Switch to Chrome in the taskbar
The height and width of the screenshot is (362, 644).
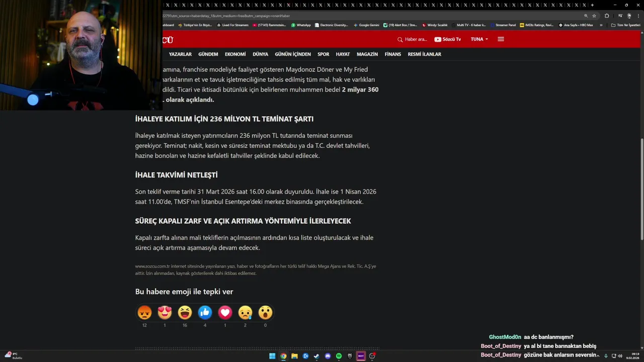tap(283, 356)
